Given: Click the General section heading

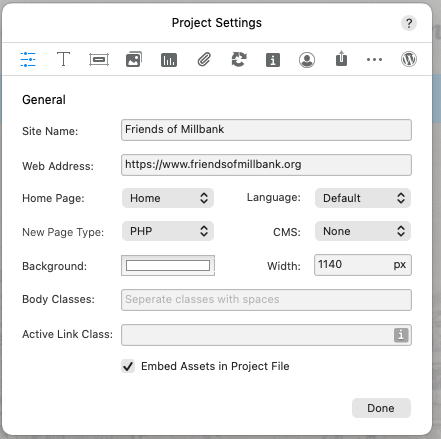Looking at the screenshot, I should (x=44, y=100).
